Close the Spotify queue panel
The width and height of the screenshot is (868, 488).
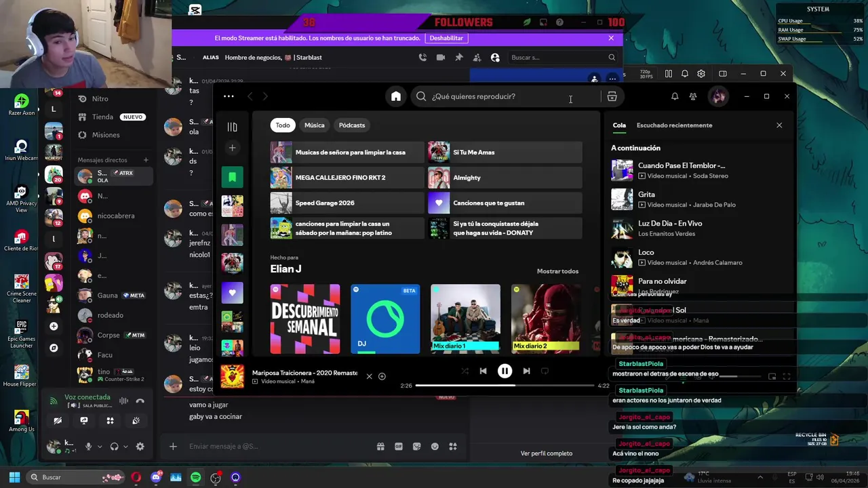click(x=779, y=125)
